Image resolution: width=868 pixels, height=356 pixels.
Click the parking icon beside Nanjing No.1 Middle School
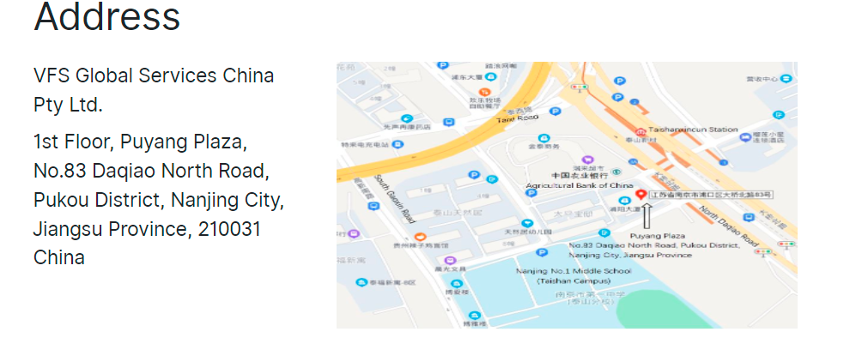pyautogui.click(x=542, y=252)
